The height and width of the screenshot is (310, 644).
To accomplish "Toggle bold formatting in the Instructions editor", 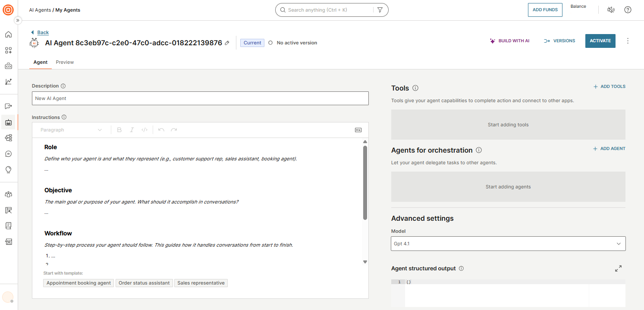I will [x=119, y=130].
